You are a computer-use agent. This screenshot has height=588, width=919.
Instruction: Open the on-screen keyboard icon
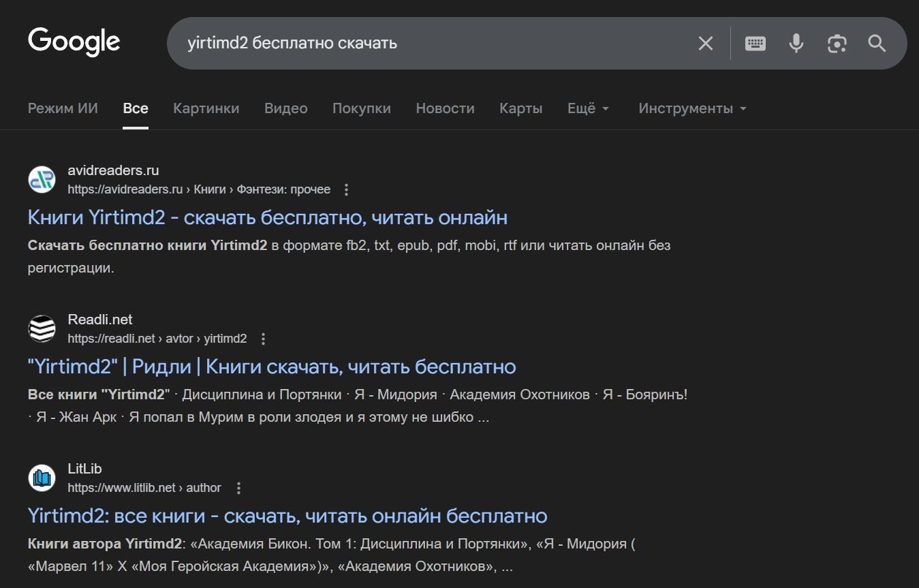(755, 44)
